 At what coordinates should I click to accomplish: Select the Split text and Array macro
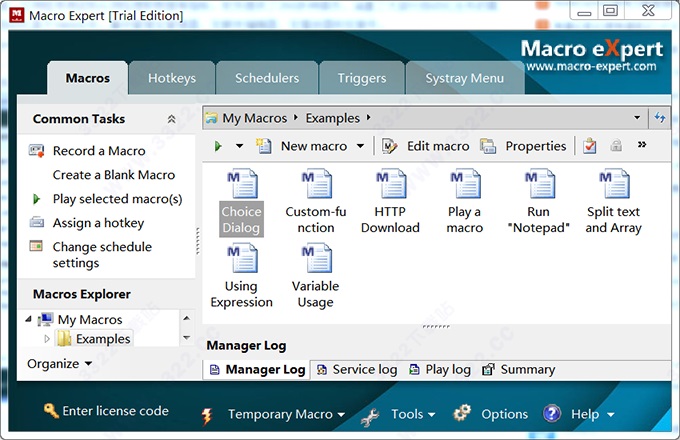coord(613,185)
